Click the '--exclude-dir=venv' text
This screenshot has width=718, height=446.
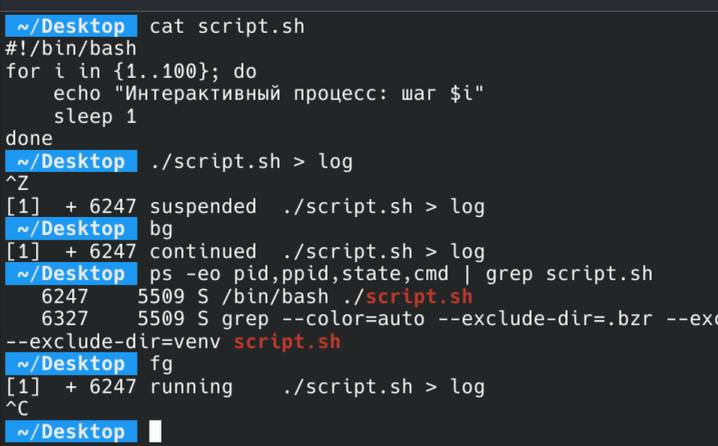pos(113,342)
